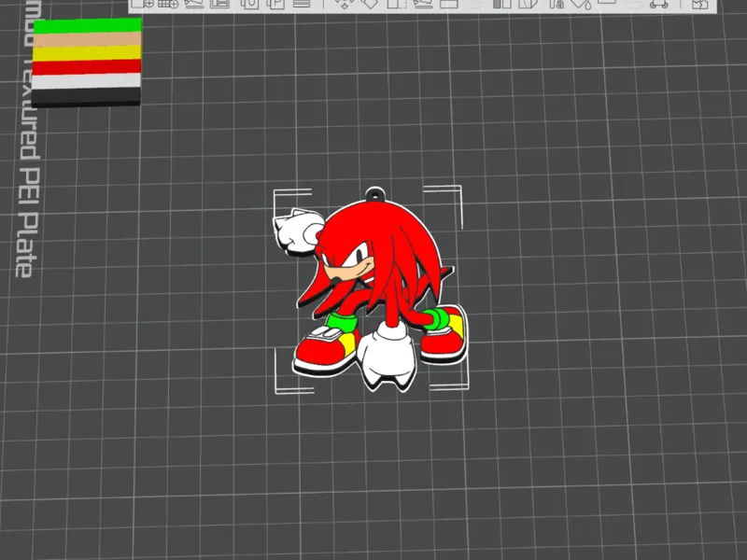This screenshot has height=560, width=747.
Task: Open the Variable layer height tool
Action: [x=302, y=4]
